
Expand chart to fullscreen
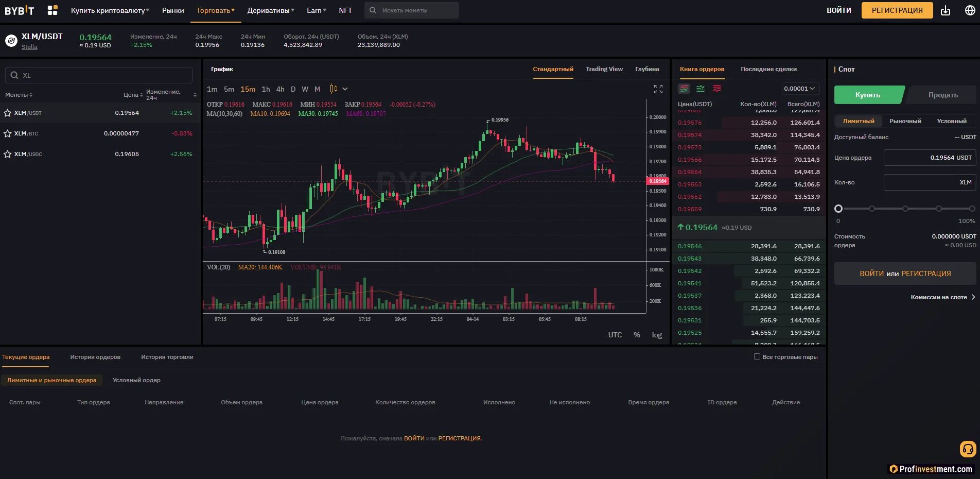point(658,89)
